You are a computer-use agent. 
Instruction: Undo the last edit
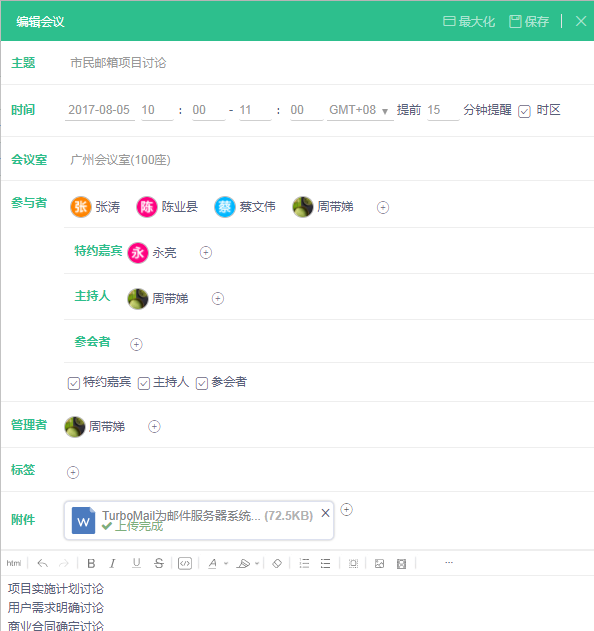point(43,563)
